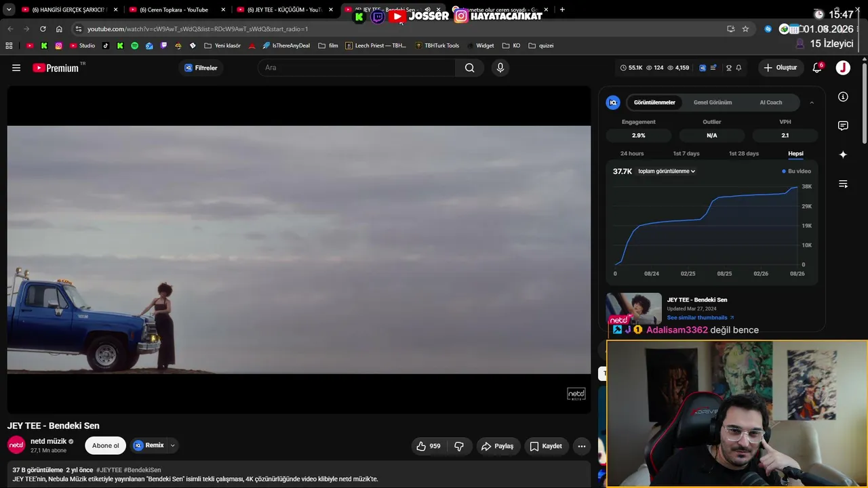
Task: Open the playlist queue icon in sidebar
Action: [x=843, y=184]
